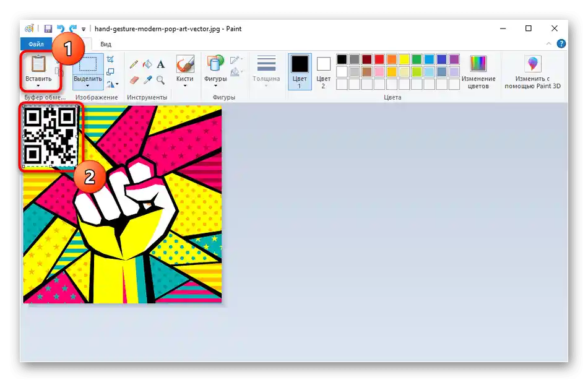Click the Resize (Изменить размер) icon

(x=110, y=71)
